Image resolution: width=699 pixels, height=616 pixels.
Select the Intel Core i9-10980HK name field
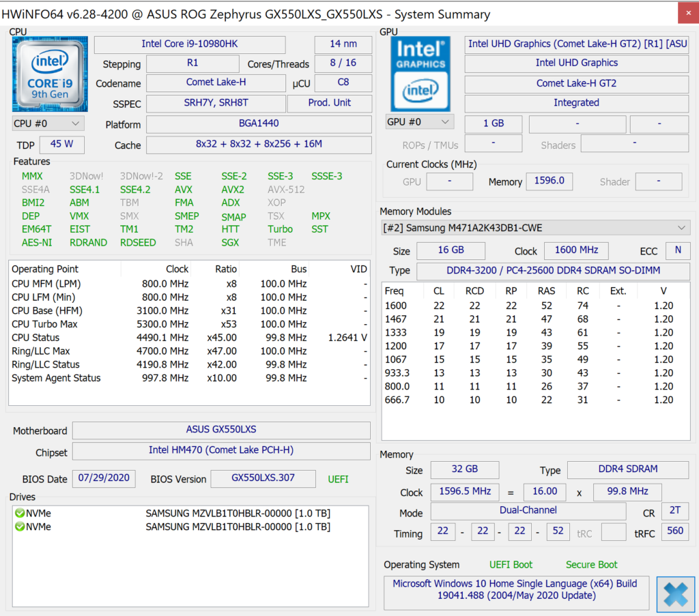190,44
